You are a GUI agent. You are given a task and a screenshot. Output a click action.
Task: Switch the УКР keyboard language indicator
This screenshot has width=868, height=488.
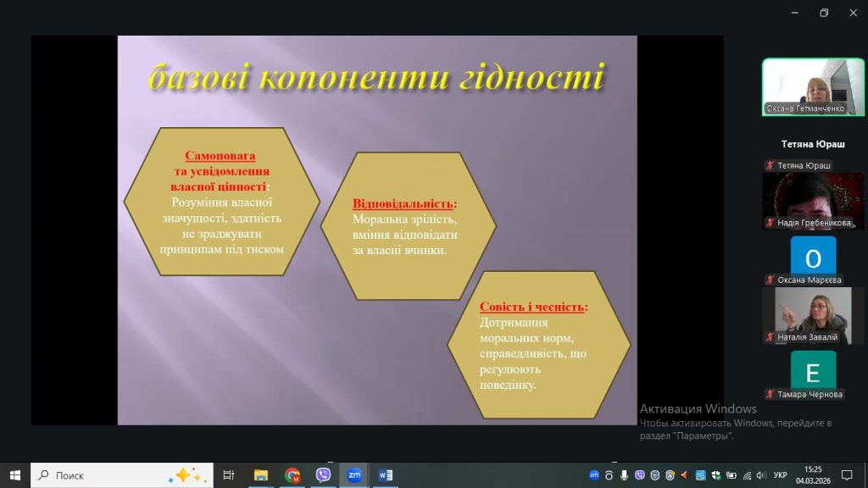click(x=781, y=475)
